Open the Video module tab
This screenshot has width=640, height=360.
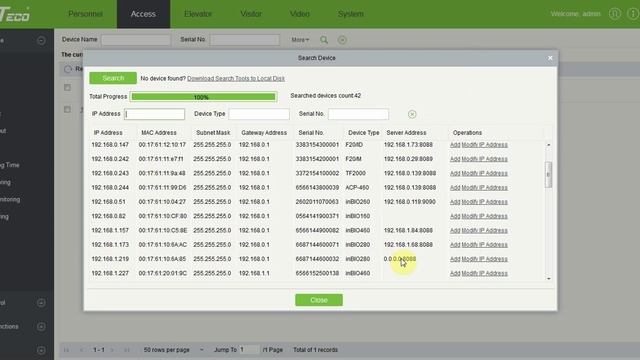300,14
